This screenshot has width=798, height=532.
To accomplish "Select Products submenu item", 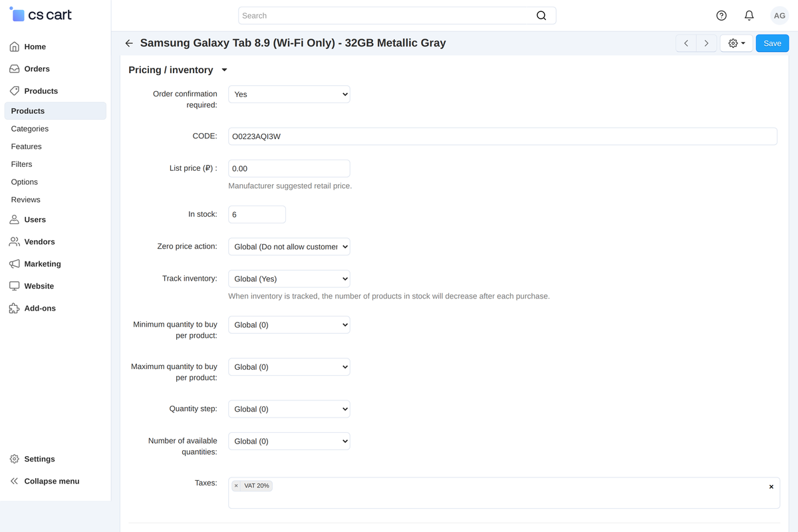I will [55, 111].
